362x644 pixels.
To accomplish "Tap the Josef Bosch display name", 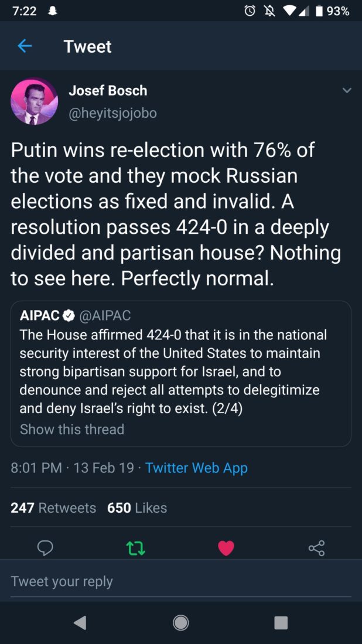I will 108,91.
